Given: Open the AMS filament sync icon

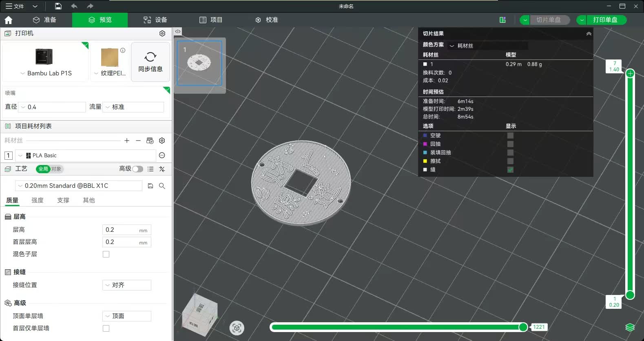Looking at the screenshot, I should 150,141.
